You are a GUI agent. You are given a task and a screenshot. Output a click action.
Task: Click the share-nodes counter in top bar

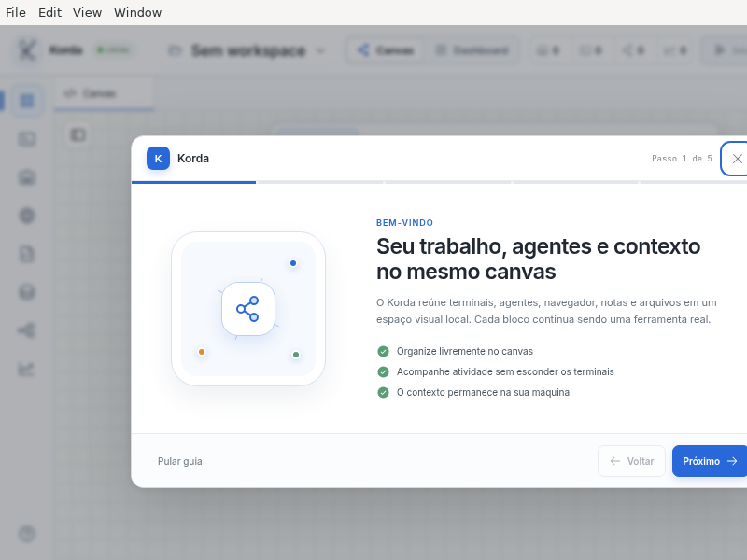[x=634, y=50]
